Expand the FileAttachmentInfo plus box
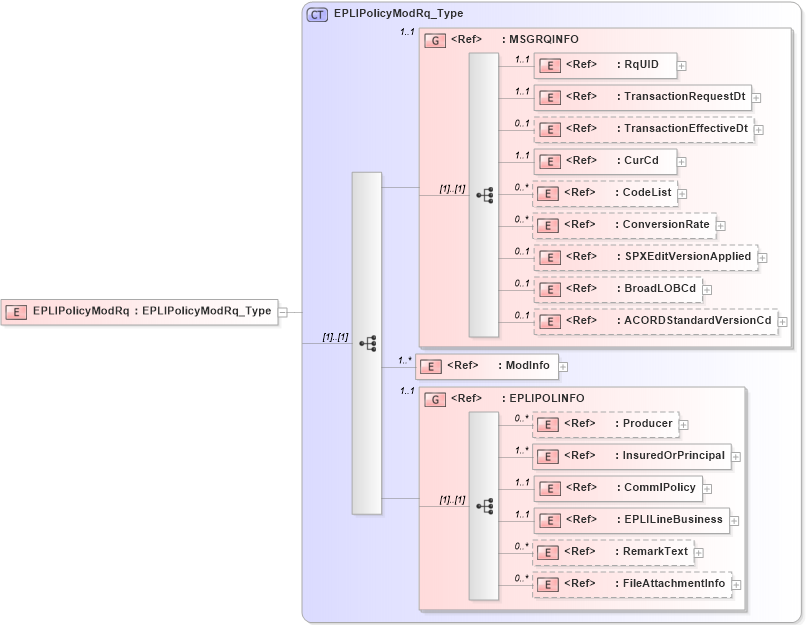 (x=737, y=584)
